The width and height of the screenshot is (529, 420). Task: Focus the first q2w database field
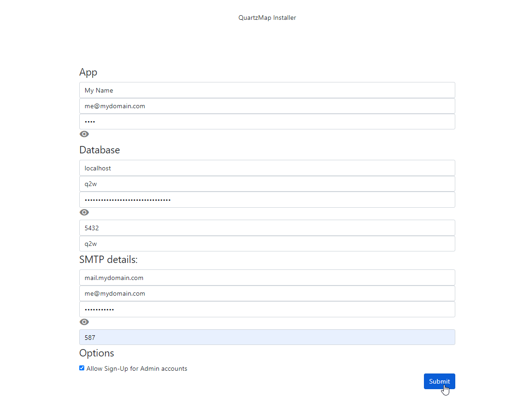click(267, 184)
